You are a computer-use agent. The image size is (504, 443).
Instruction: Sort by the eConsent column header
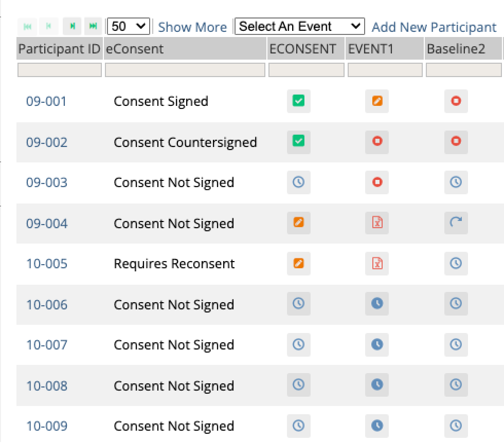pyautogui.click(x=135, y=49)
